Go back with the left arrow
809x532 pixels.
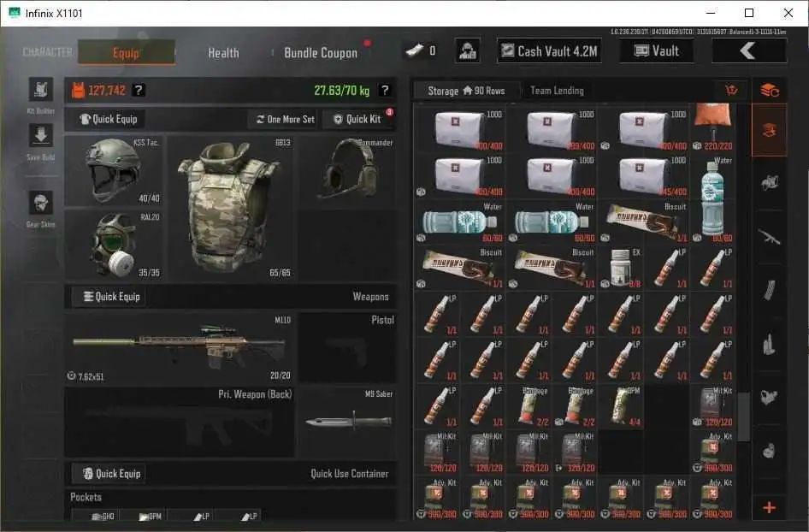point(749,50)
